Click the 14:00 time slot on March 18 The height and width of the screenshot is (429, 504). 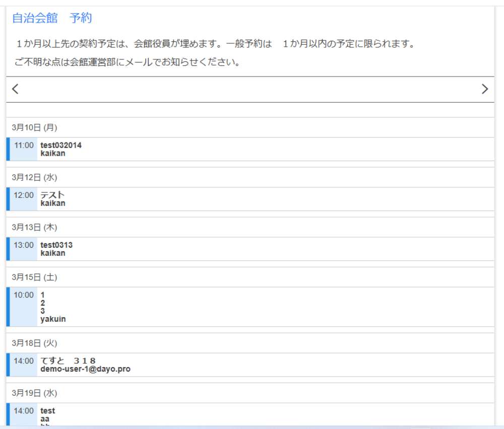(24, 361)
